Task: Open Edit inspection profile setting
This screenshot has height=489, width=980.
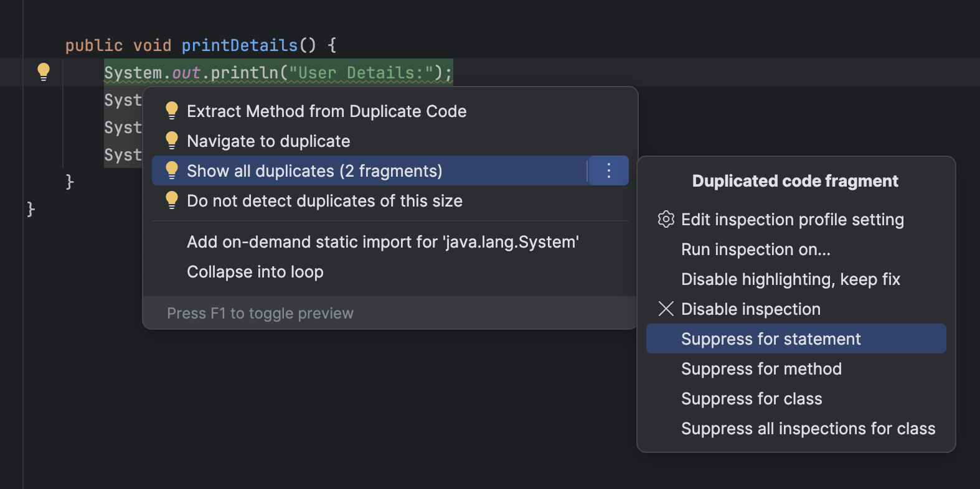Action: pyautogui.click(x=792, y=220)
